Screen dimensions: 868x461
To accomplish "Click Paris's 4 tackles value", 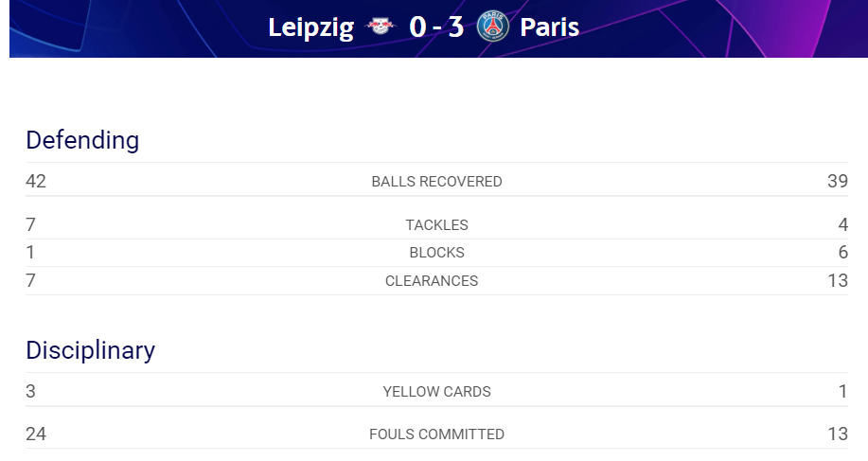I will [x=843, y=224].
